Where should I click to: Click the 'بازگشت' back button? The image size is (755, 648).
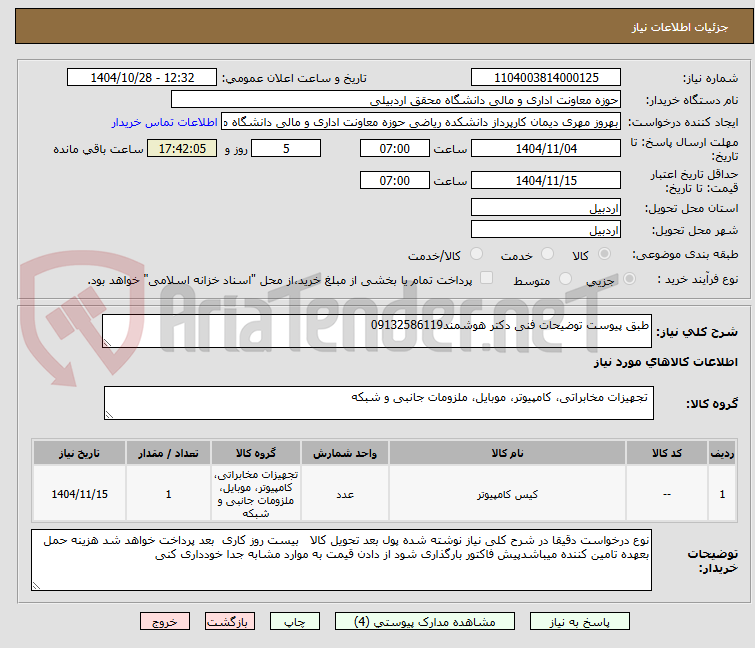[x=230, y=622]
